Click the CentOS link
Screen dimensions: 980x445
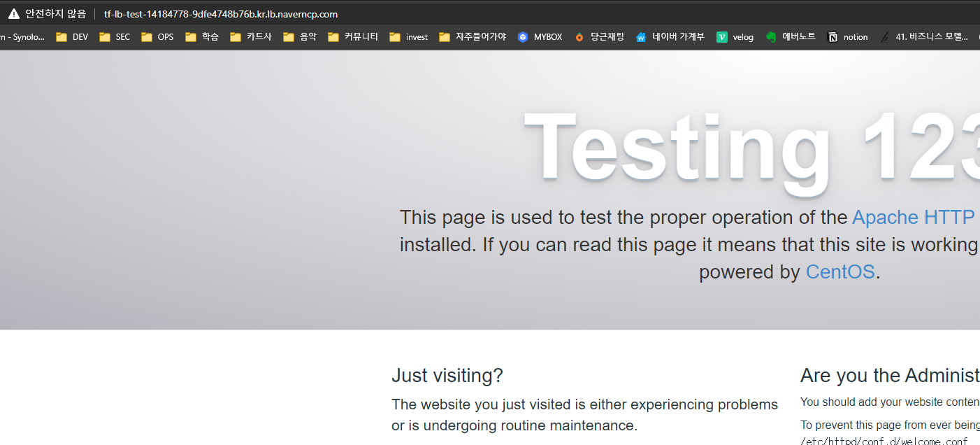point(840,272)
